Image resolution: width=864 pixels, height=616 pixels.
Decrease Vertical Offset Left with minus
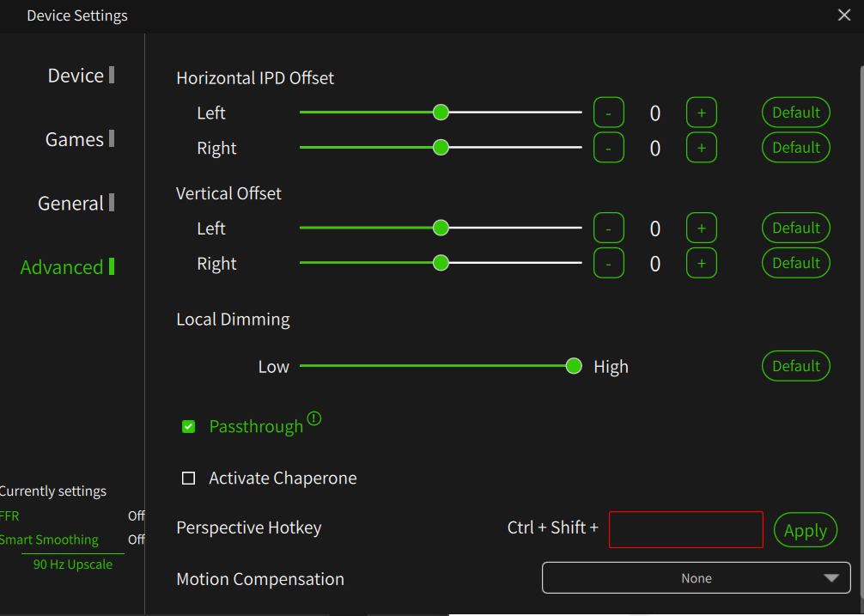tap(609, 228)
